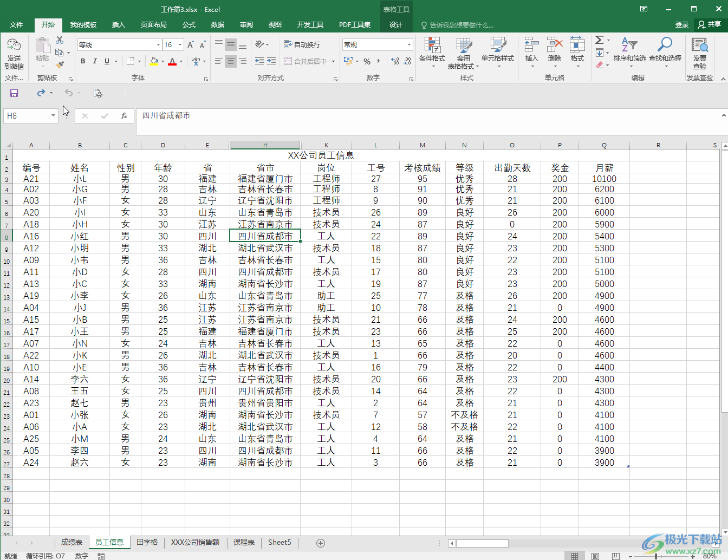Click the Borders icon
This screenshot has height=560, width=728.
pyautogui.click(x=131, y=61)
